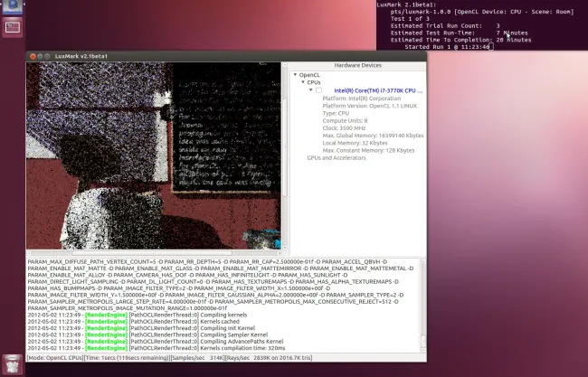Click the log panel vertical scrollbar
This screenshot has height=377, width=588.
(422, 307)
